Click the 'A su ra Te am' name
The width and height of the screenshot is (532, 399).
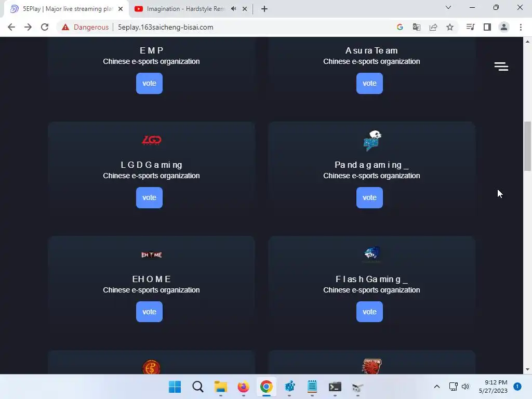click(x=371, y=50)
